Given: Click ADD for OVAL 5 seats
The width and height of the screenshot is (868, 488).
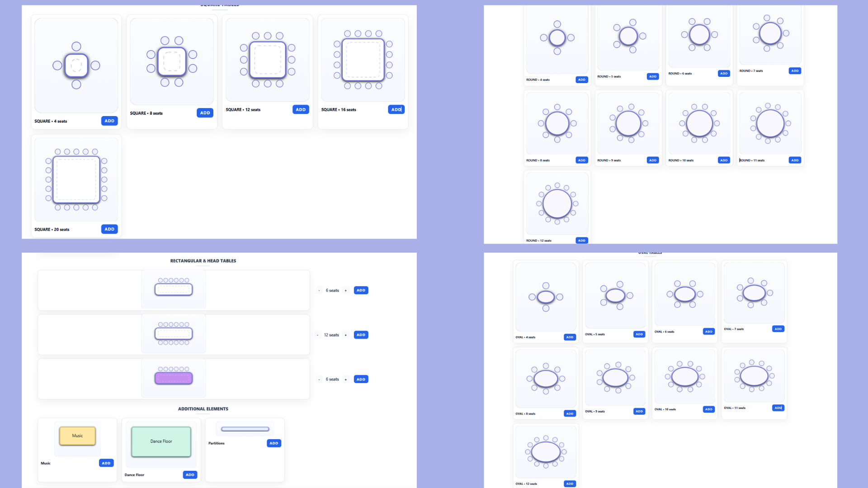Looking at the screenshot, I should pyautogui.click(x=639, y=334).
